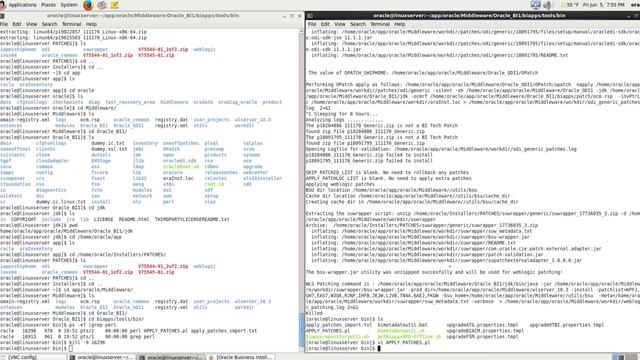
Task: Switch to second oracle@linuxserver taskbar entry
Action: click(171, 357)
